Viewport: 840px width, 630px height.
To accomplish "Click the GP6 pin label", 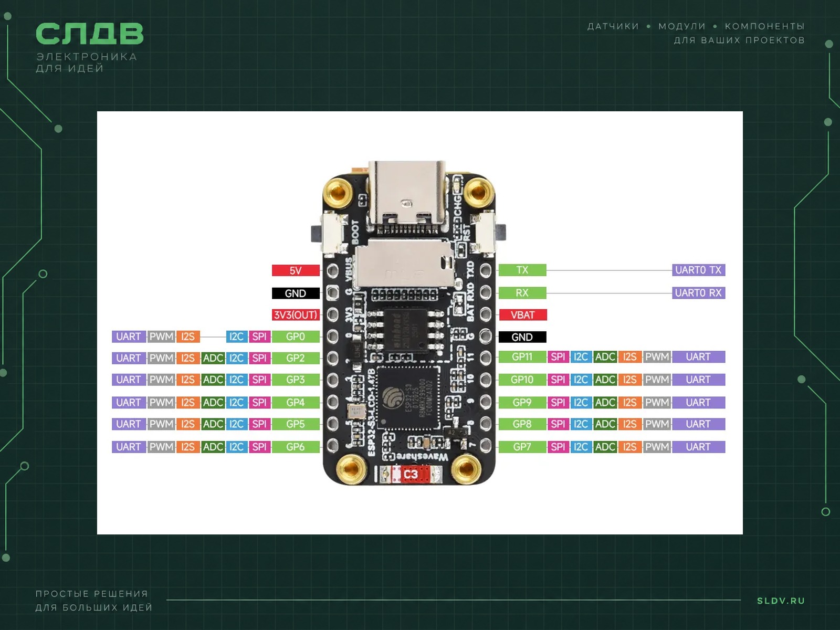I will tap(296, 447).
